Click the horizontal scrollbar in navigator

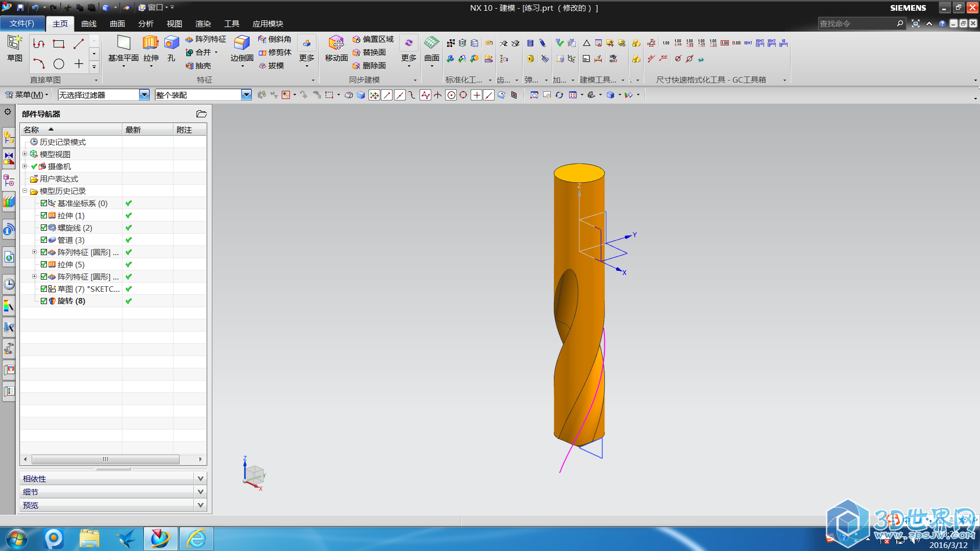pyautogui.click(x=106, y=459)
